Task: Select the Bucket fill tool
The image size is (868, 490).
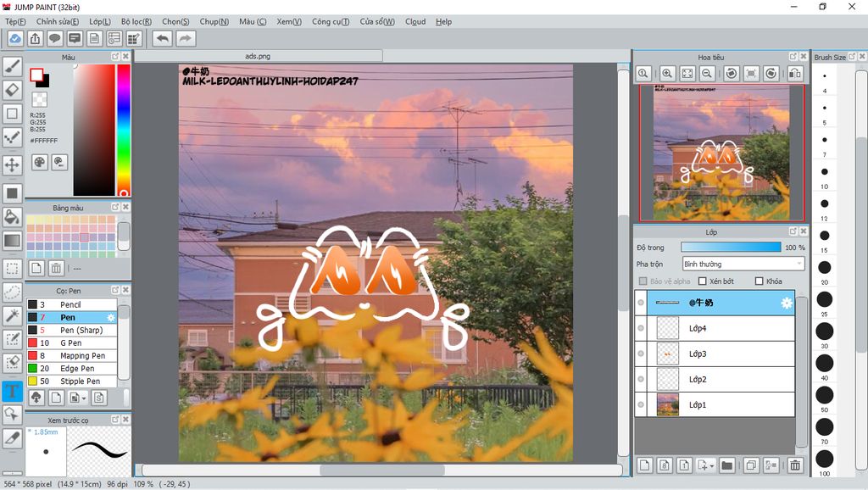Action: (12, 216)
